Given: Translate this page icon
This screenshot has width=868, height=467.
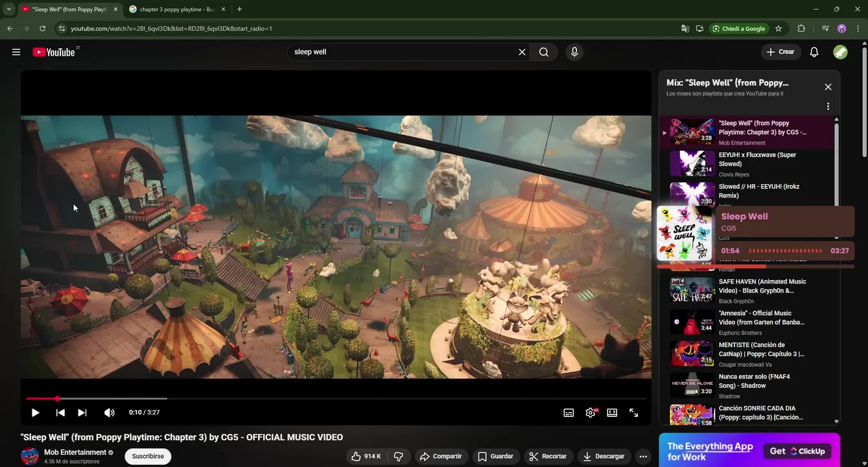Looking at the screenshot, I should click(x=685, y=29).
